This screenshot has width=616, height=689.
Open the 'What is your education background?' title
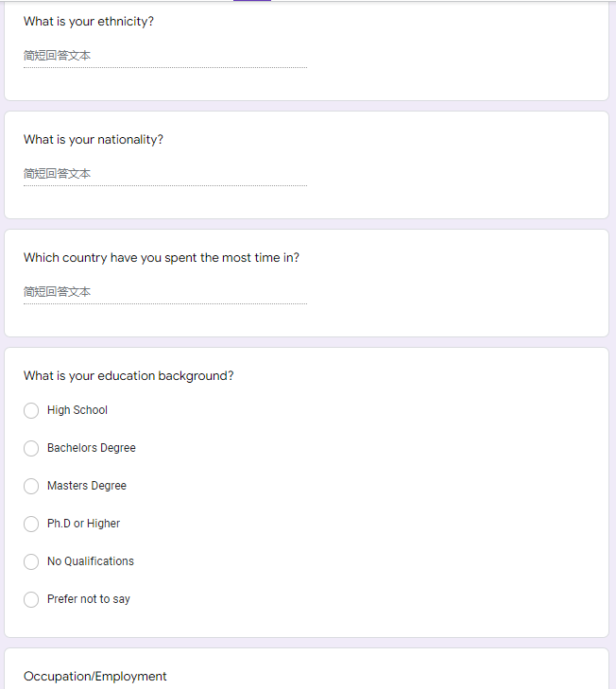(x=128, y=376)
